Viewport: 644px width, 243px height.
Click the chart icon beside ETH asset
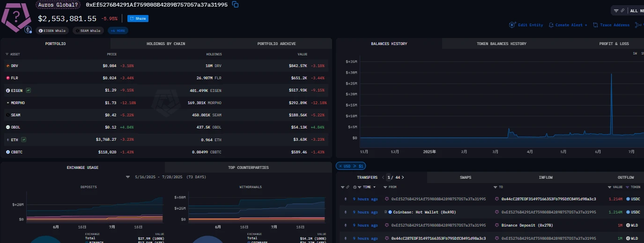(23, 139)
